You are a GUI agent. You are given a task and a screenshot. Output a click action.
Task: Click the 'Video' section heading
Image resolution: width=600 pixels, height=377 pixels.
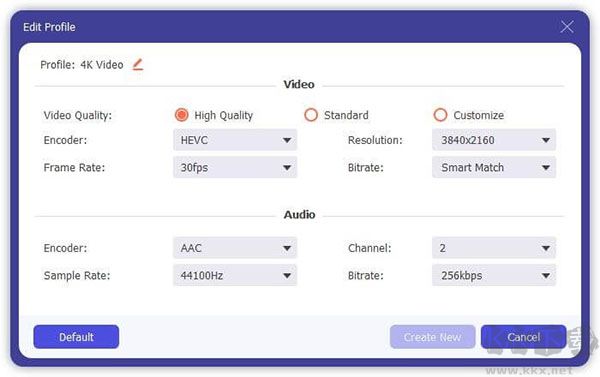[299, 84]
